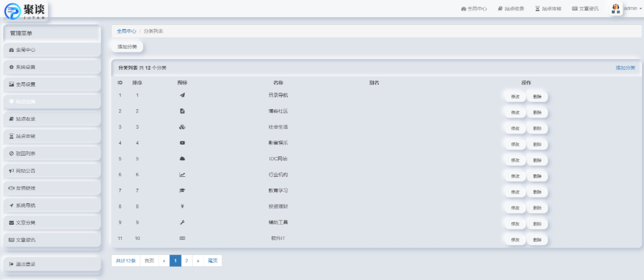Click the line chart icon for 行业机构

click(182, 175)
